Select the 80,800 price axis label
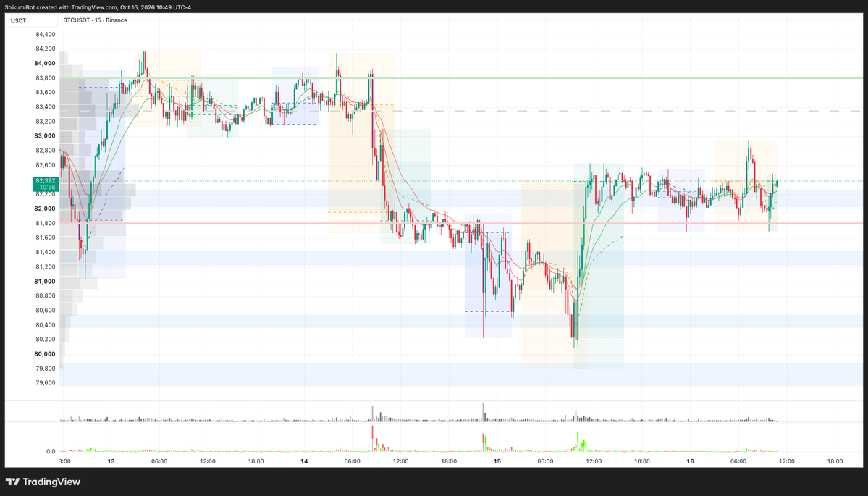The image size is (868, 496). pos(45,295)
